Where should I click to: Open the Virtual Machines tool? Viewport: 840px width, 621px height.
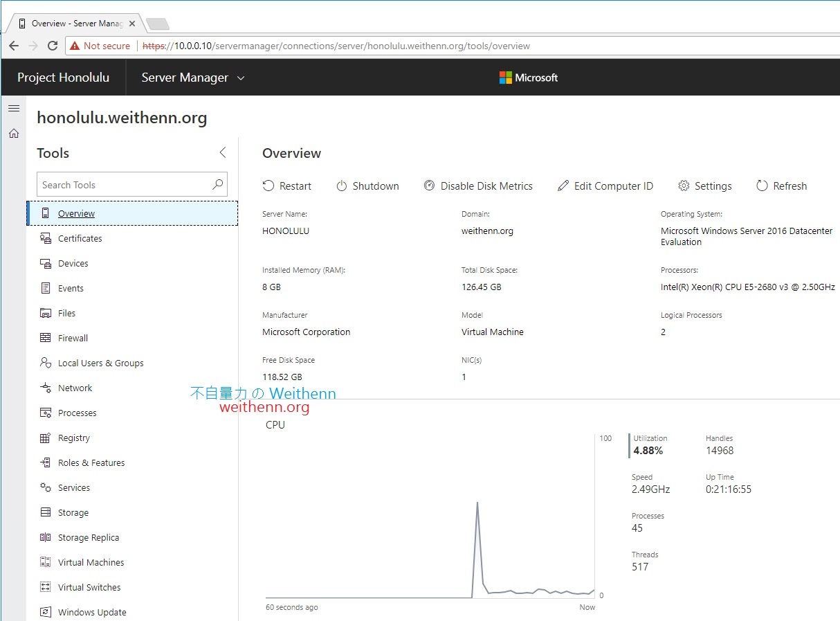tap(132, 562)
